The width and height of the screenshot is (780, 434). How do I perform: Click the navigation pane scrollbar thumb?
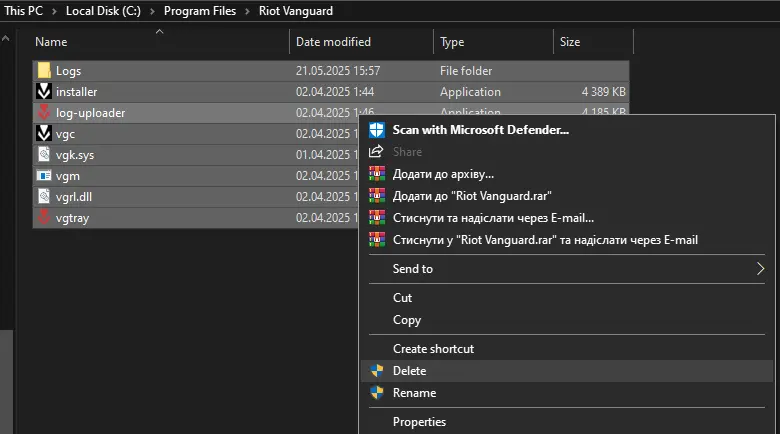6,381
